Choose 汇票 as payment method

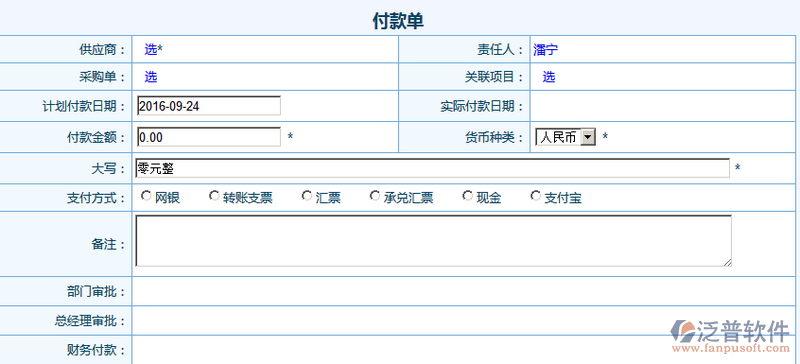[x=307, y=196]
